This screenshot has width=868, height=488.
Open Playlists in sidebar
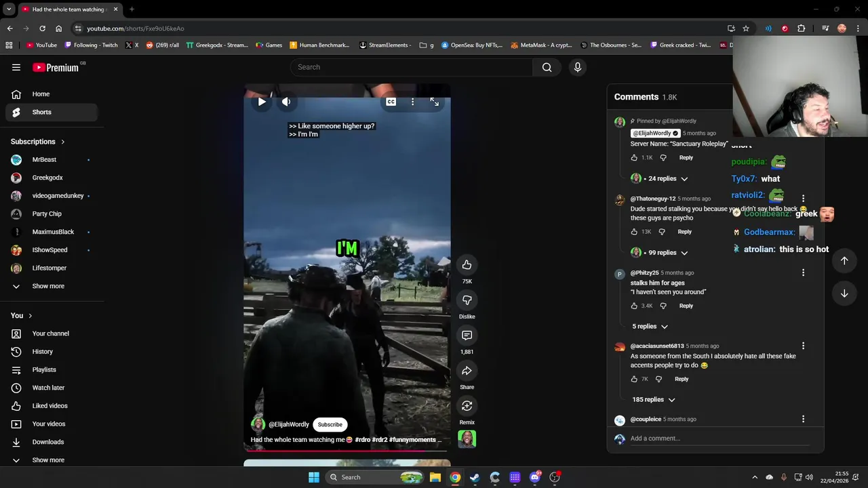click(x=52, y=369)
